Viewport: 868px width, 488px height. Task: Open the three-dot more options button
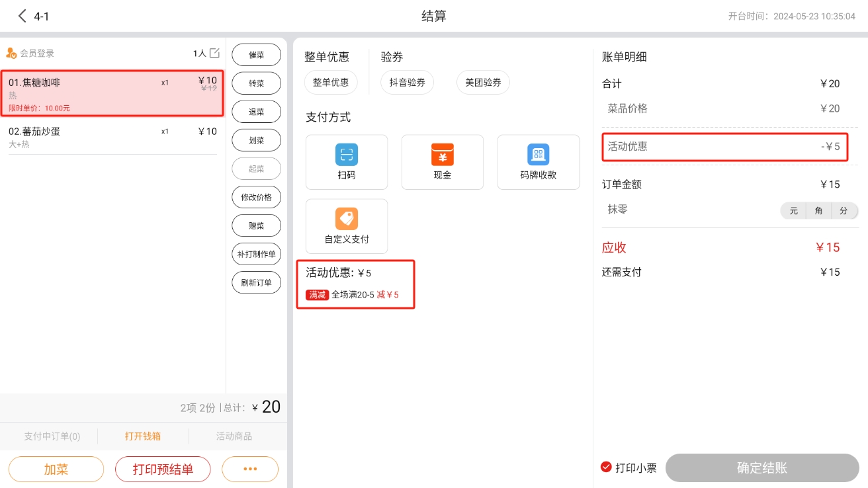[249, 469]
